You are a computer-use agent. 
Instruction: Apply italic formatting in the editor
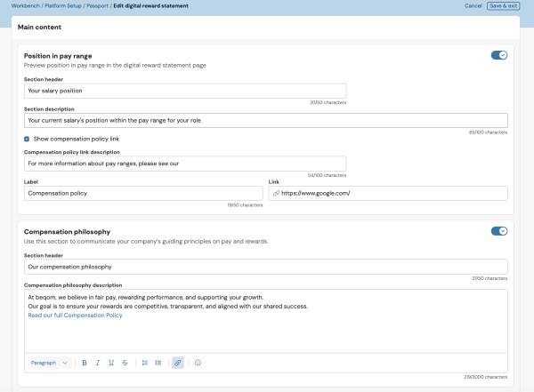pos(98,363)
